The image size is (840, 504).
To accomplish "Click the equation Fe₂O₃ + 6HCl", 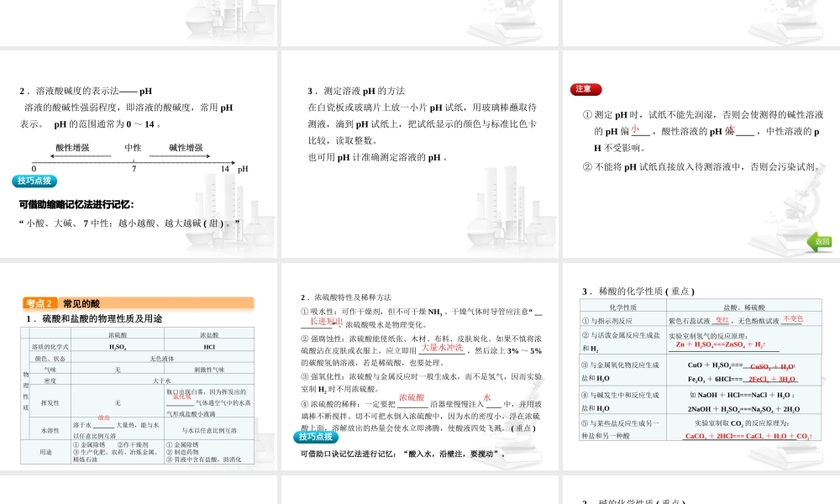I will tap(743, 379).
